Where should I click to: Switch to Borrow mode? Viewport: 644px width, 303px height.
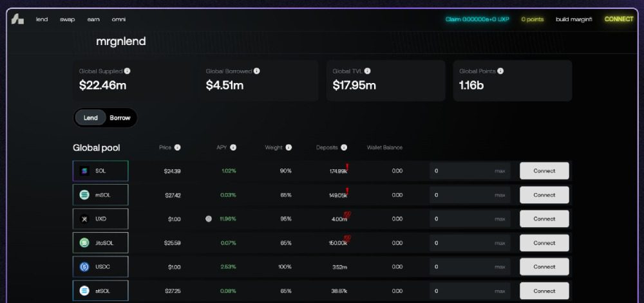point(120,118)
